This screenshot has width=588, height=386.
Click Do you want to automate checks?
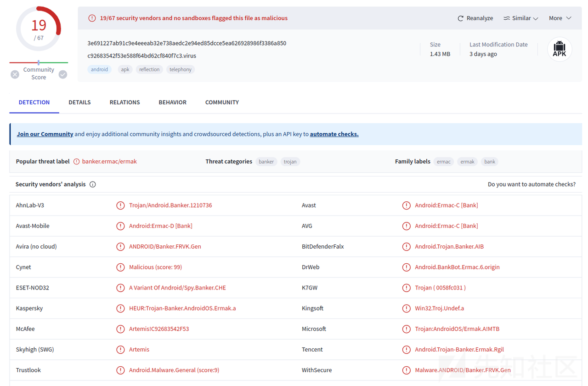click(x=531, y=184)
